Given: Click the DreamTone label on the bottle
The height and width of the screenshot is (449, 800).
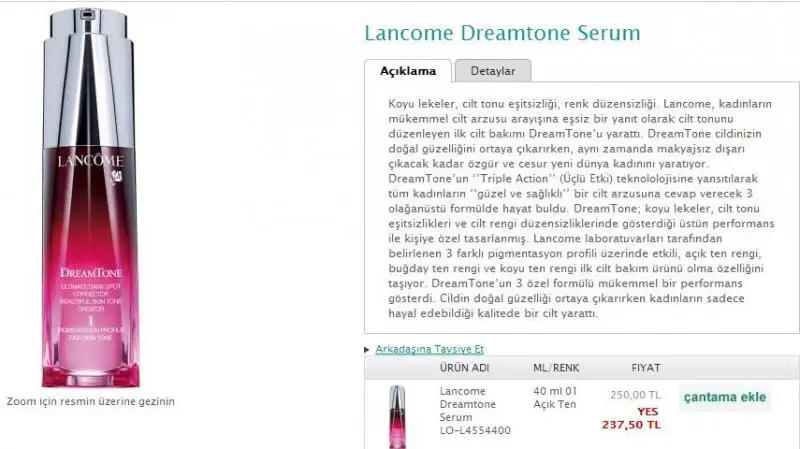Looking at the screenshot, I should point(91,272).
